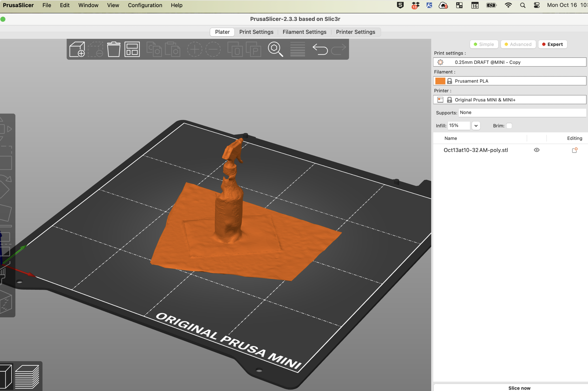Screen dimensions: 588x391
Task: Open the Filament Settings tab
Action: tap(304, 32)
